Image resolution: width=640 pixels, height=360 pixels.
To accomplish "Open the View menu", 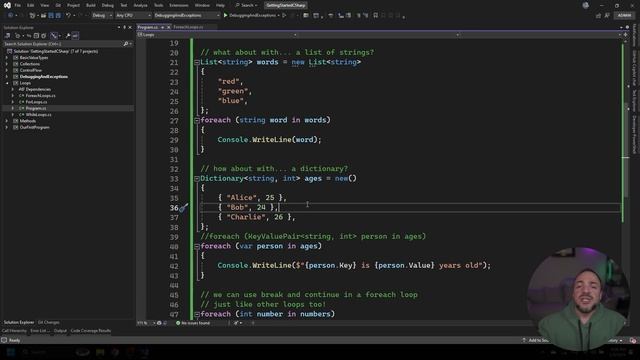I will (x=44, y=5).
